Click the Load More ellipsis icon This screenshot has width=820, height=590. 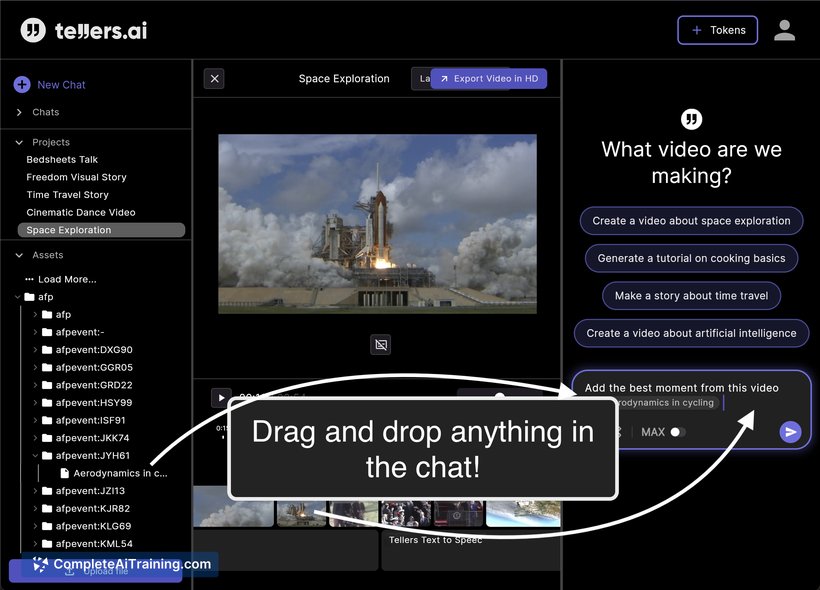pos(29,279)
